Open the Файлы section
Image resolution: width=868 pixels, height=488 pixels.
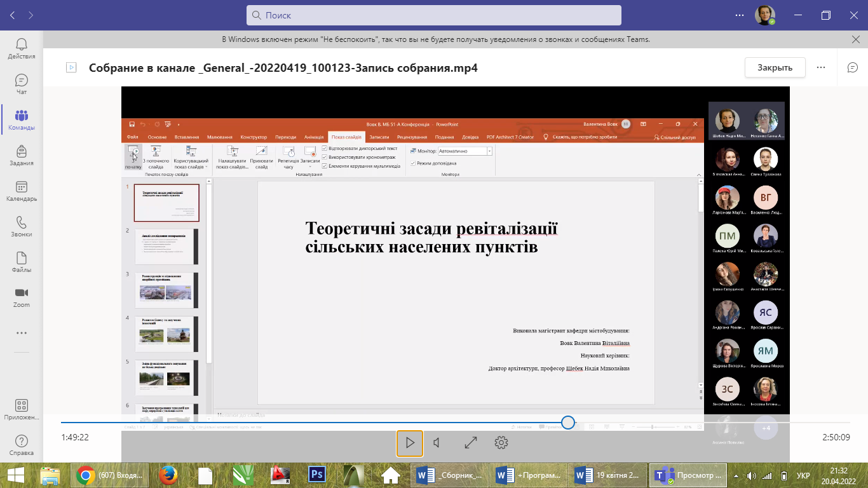pyautogui.click(x=21, y=262)
